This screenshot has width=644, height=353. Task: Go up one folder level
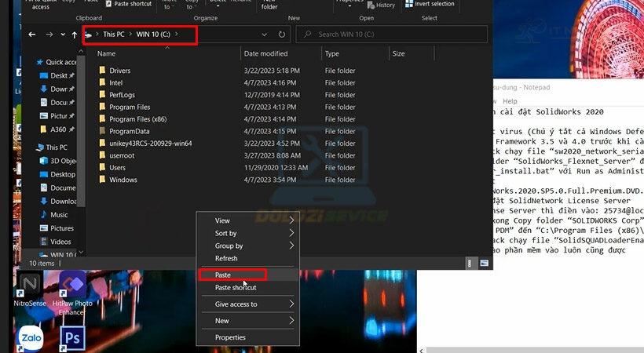[75, 35]
